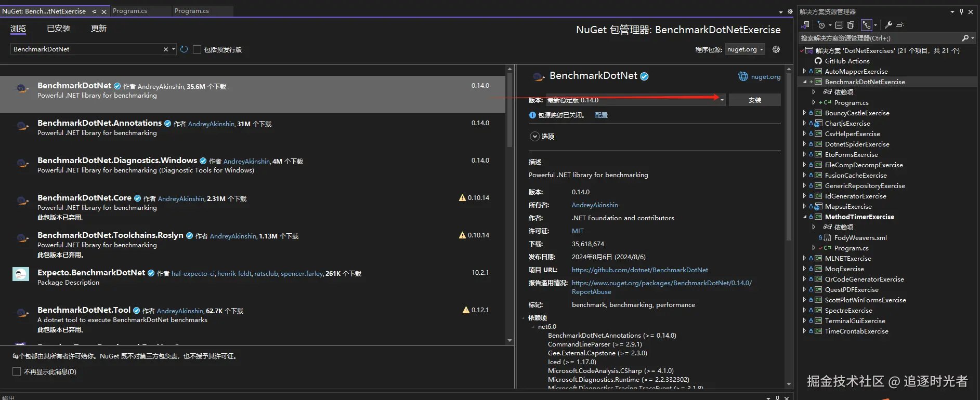Image resolution: width=980 pixels, height=400 pixels.
Task: Expand dependencies under BenchmarkDotNetExercise
Action: tap(814, 92)
